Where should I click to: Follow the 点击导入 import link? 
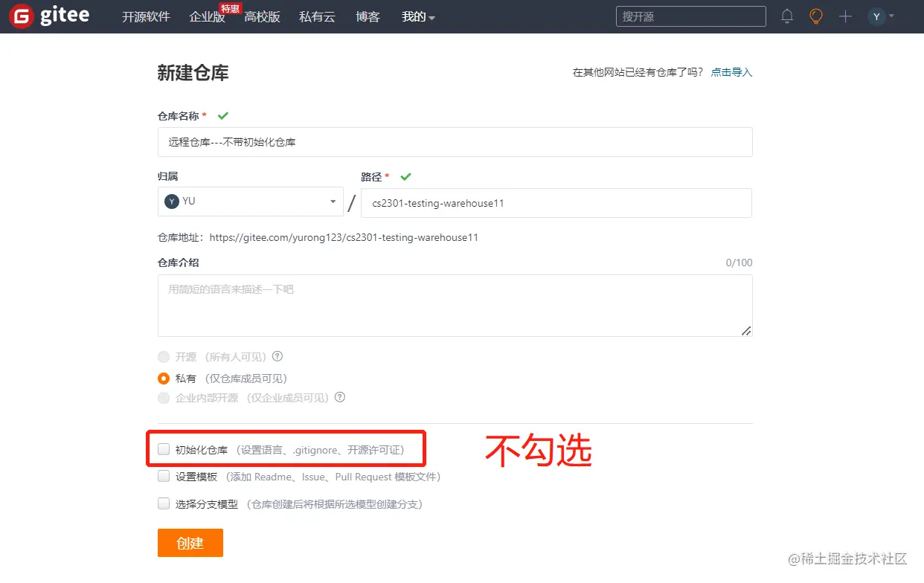[731, 72]
